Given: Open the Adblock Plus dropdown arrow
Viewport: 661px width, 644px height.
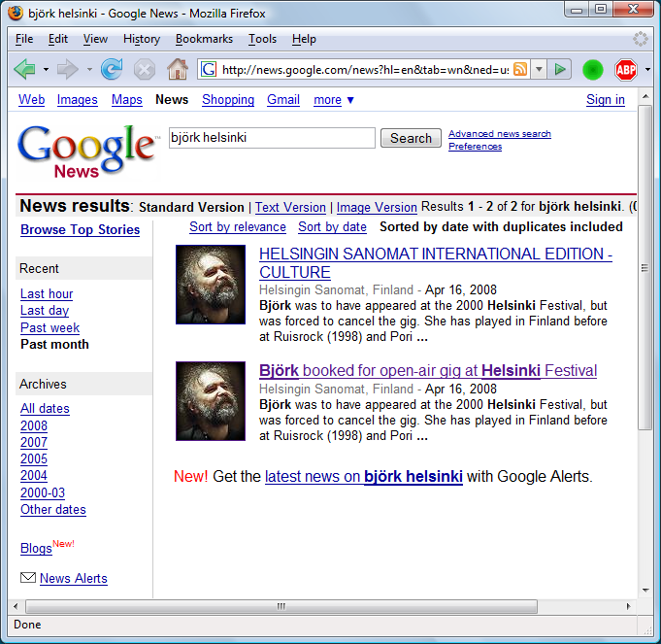Looking at the screenshot, I should coord(647,70).
